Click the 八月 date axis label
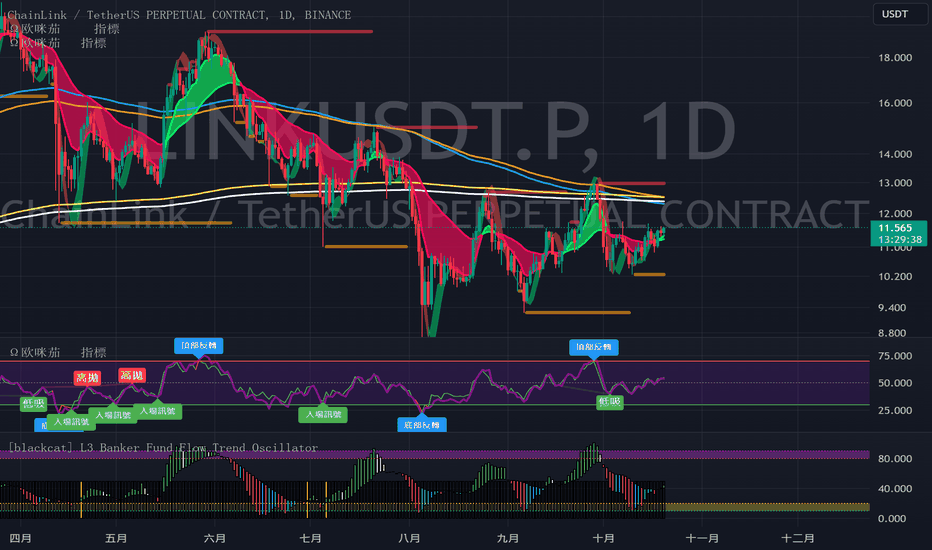Image resolution: width=932 pixels, height=550 pixels. click(x=409, y=538)
